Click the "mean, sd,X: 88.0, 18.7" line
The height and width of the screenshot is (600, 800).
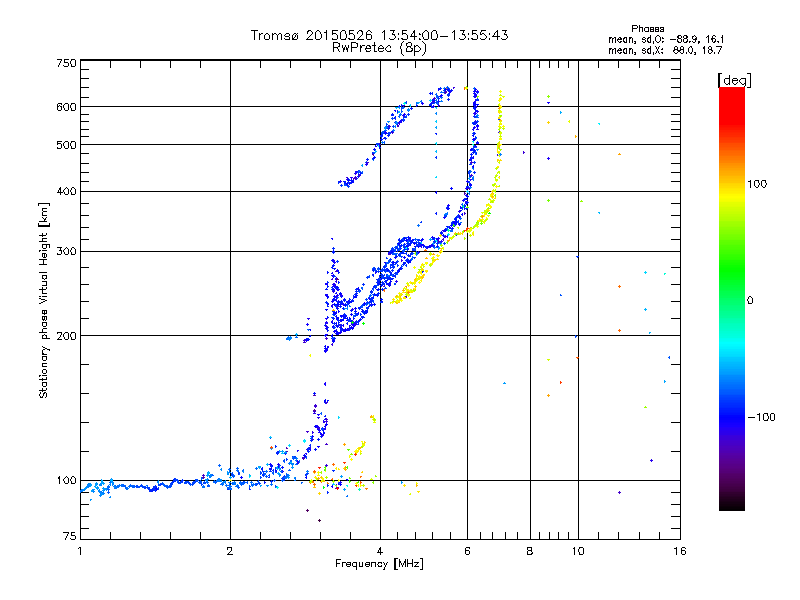pyautogui.click(x=665, y=50)
